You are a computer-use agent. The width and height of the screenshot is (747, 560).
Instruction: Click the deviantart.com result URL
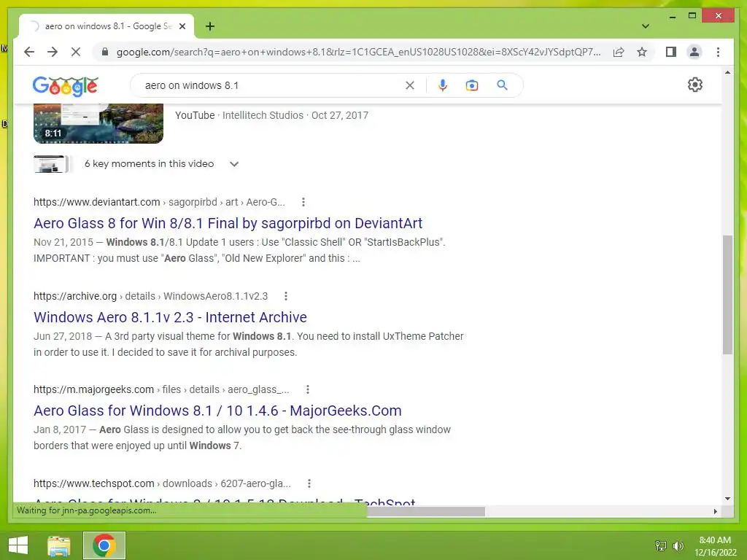(x=159, y=202)
